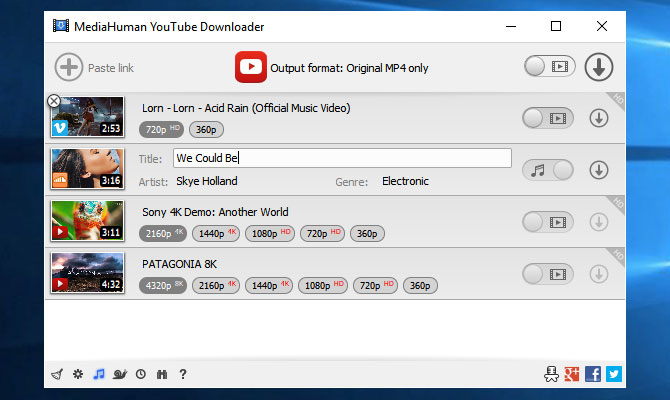Select 2160p 4K for Sony 4K Demo
Viewport: 670px width, 400px height.
point(163,234)
